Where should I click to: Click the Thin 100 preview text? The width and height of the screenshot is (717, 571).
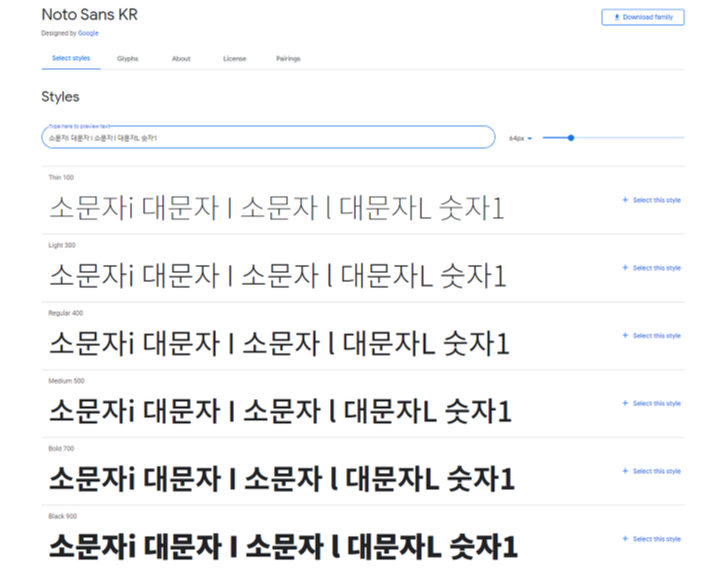pyautogui.click(x=277, y=208)
